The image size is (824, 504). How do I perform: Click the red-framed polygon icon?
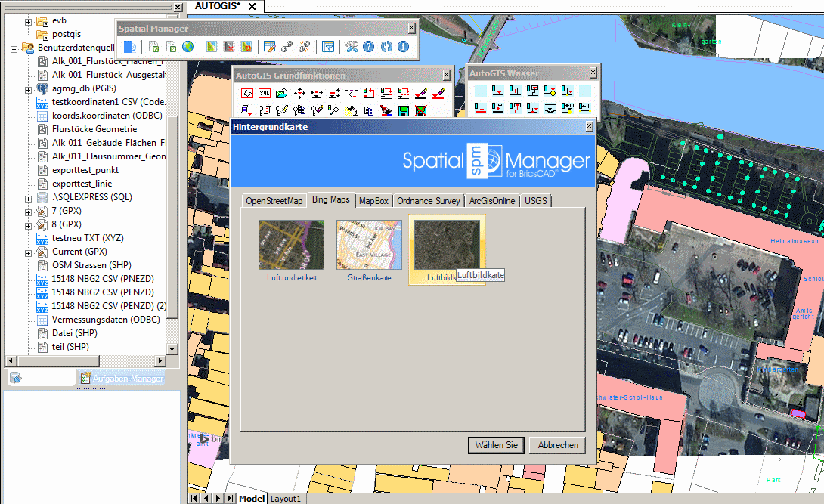pyautogui.click(x=247, y=94)
